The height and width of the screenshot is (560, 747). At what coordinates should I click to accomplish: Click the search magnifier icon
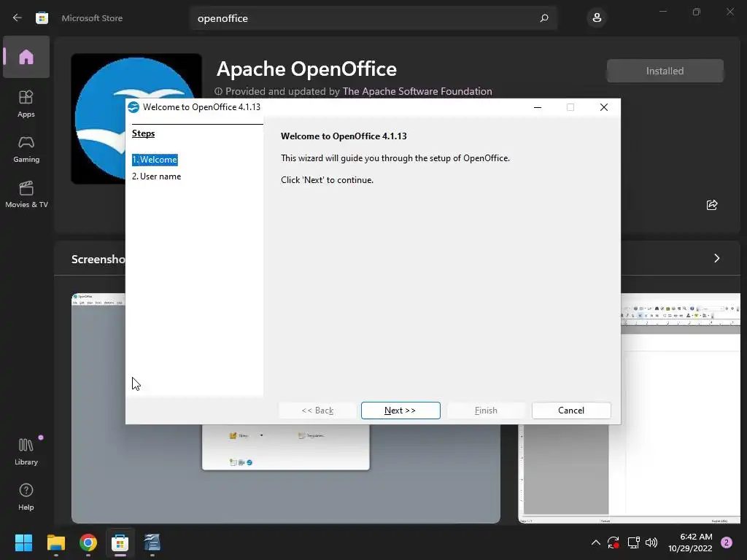(x=544, y=18)
